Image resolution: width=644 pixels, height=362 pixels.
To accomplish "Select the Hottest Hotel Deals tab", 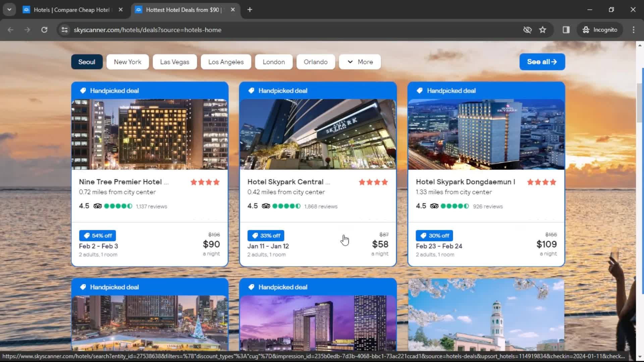I will (x=181, y=10).
